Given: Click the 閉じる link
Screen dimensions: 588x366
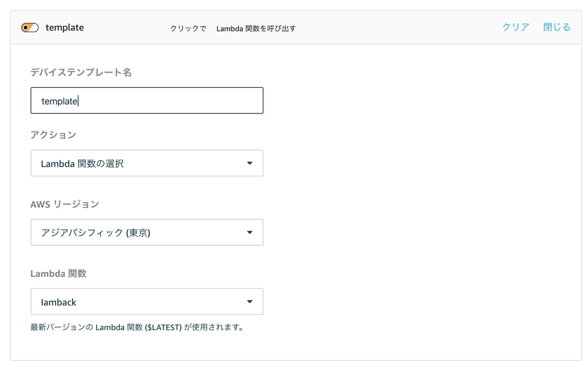Looking at the screenshot, I should [557, 27].
